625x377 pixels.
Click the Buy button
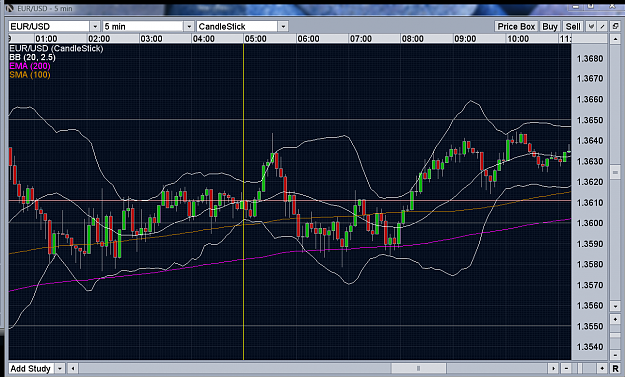(550, 27)
